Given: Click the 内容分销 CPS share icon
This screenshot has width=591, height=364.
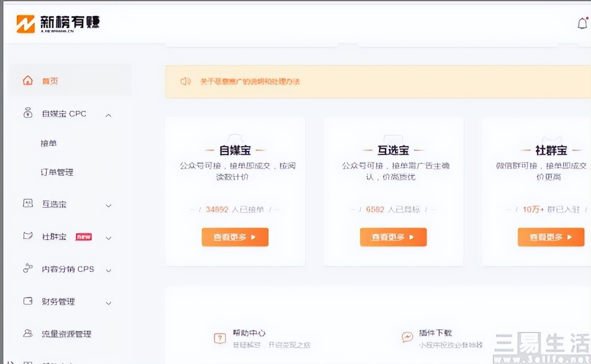Looking at the screenshot, I should click(27, 270).
